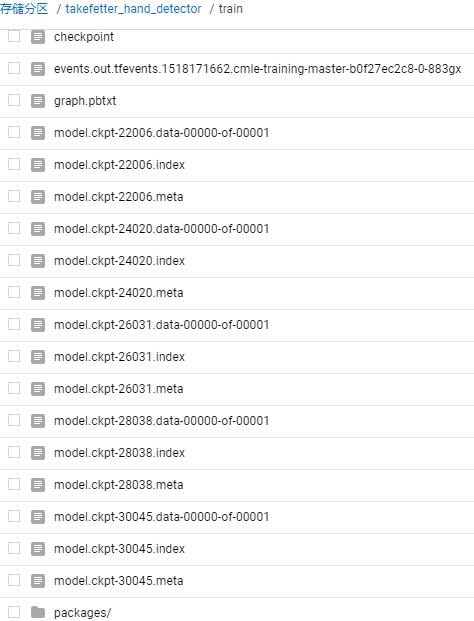This screenshot has width=474, height=621.
Task: Click the file icon next to model.ckpt-24020.meta
Action: [x=38, y=293]
